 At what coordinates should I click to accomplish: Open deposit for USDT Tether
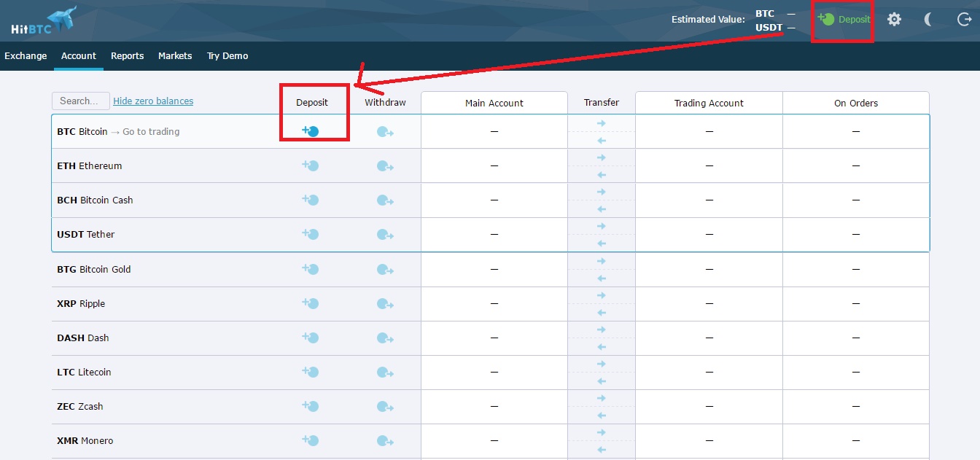pyautogui.click(x=311, y=234)
